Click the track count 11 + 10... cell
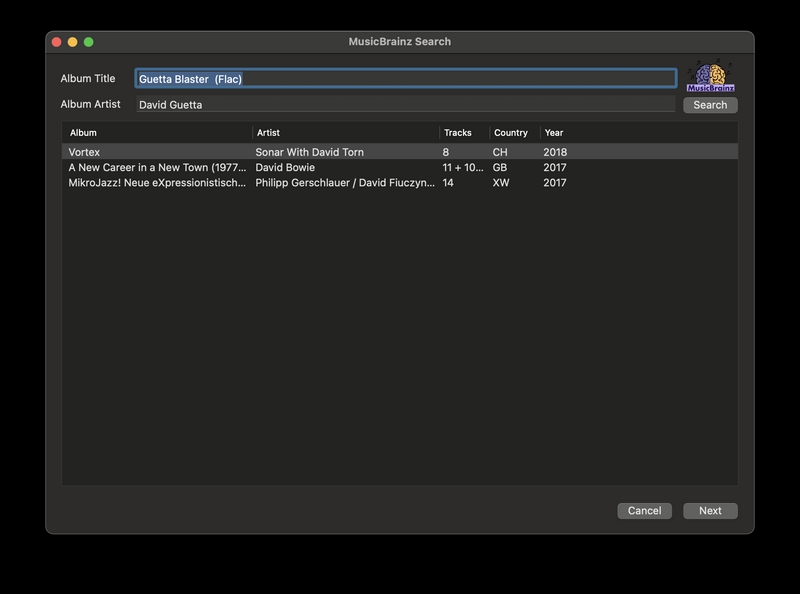Image resolution: width=800 pixels, height=594 pixels. (463, 167)
